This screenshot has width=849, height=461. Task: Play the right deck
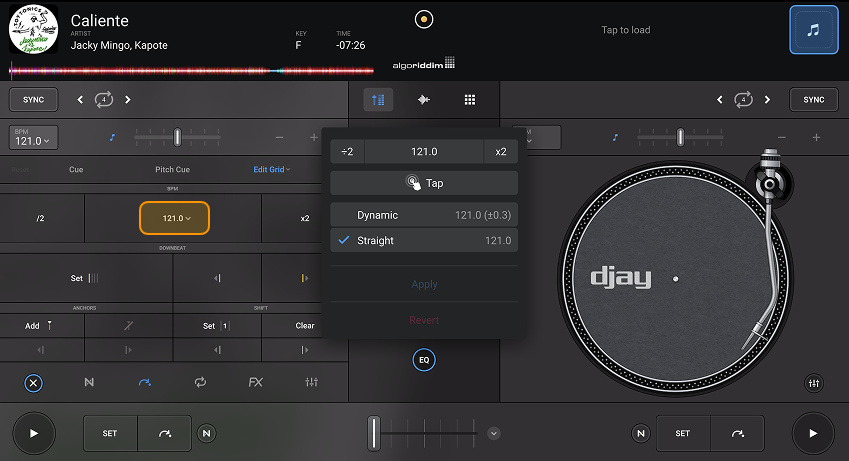(x=813, y=433)
